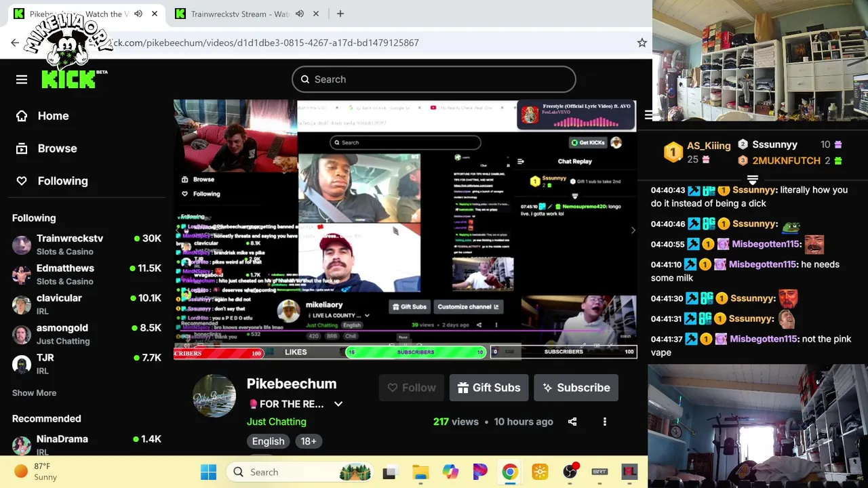Image resolution: width=868 pixels, height=488 pixels.
Task: Open a new browser tab
Action: click(x=340, y=14)
